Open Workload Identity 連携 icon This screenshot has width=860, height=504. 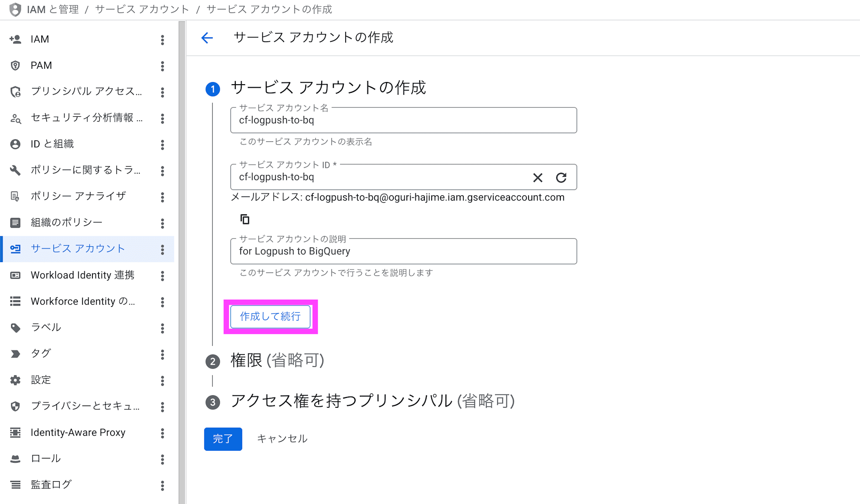[x=15, y=275]
